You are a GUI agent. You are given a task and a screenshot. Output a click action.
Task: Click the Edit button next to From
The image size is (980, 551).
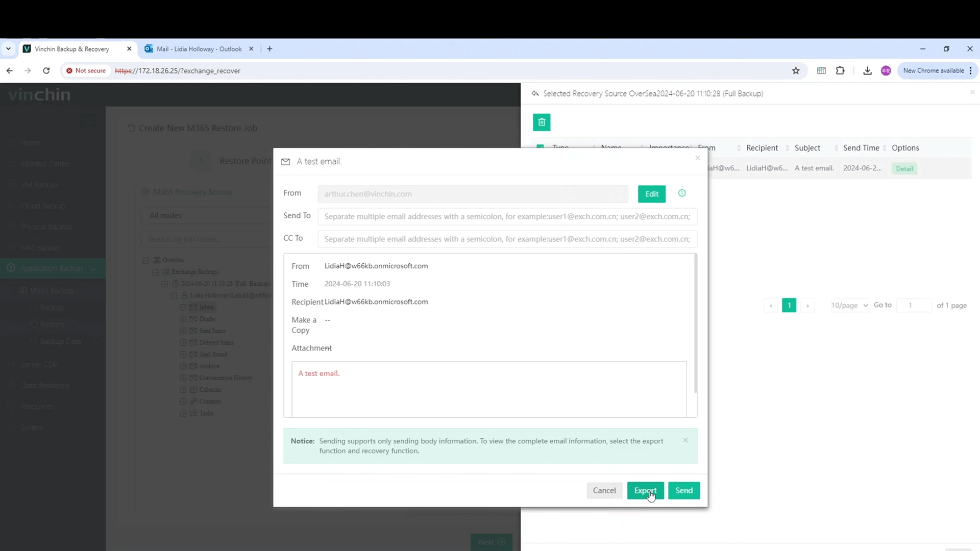pyautogui.click(x=652, y=194)
